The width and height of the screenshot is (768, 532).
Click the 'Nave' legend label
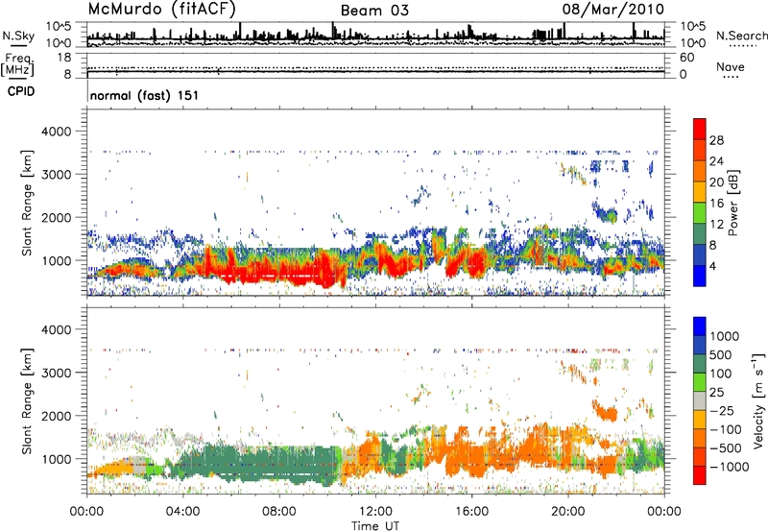(730, 66)
